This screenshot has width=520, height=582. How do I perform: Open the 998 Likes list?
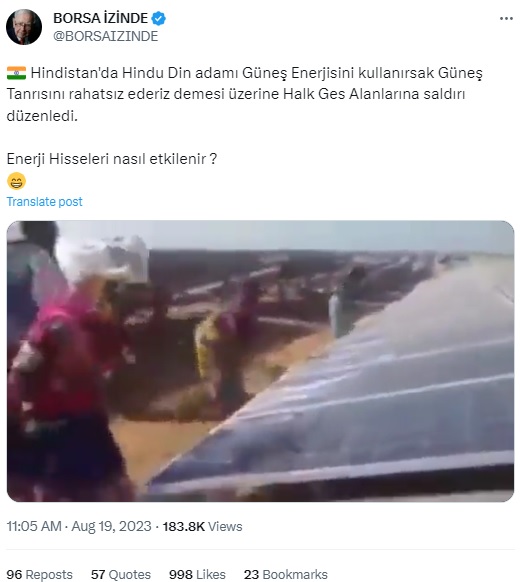[x=197, y=575]
